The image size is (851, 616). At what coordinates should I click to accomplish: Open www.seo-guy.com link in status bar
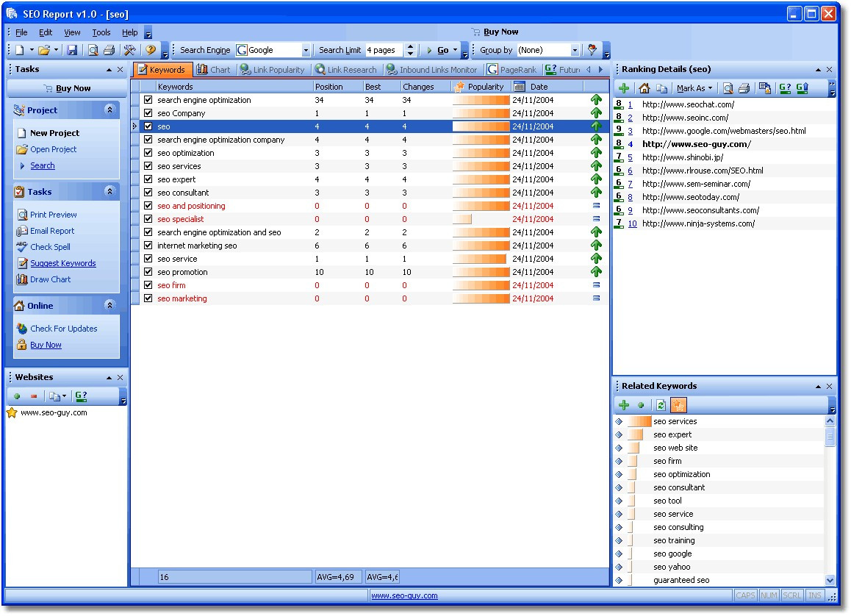pyautogui.click(x=404, y=595)
